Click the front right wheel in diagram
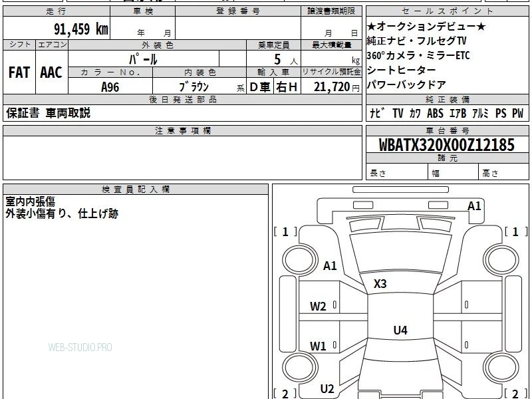 [501, 260]
